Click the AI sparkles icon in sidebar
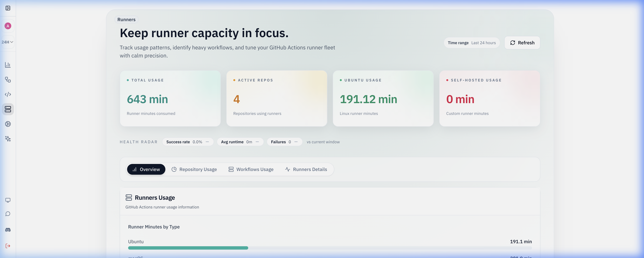Viewport: 644px width, 258px height. tap(8, 139)
